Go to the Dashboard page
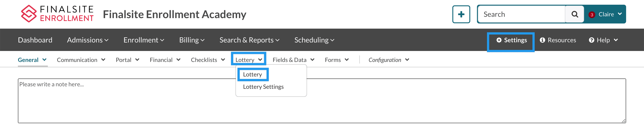This screenshot has height=127, width=644. point(35,40)
